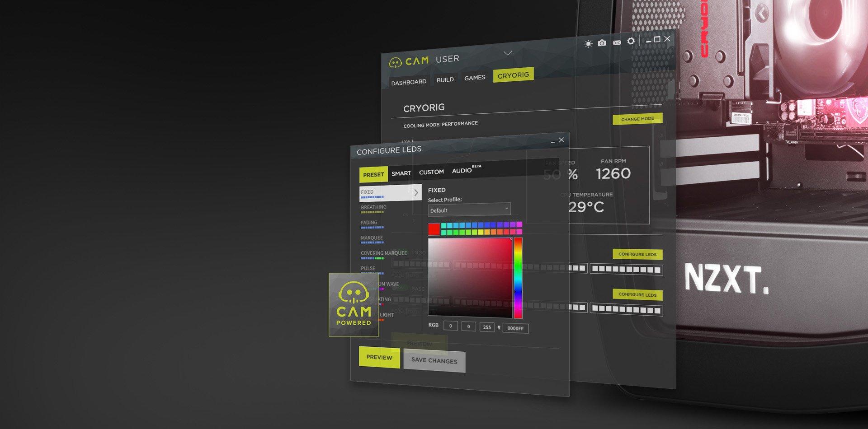Open the CUSTOM tab in Configure LEDs
This screenshot has height=429, width=868.
click(x=431, y=172)
